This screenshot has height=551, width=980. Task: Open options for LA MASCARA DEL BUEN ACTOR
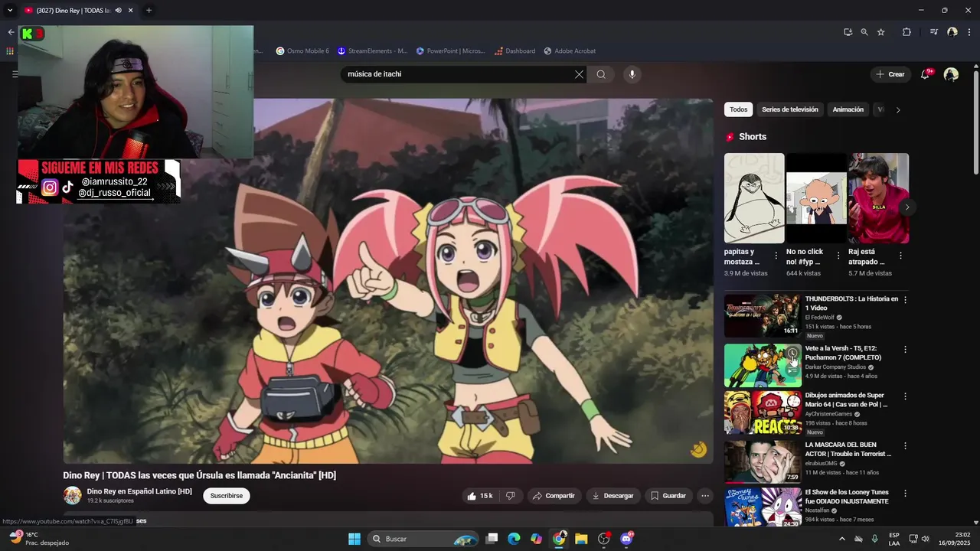tap(905, 445)
